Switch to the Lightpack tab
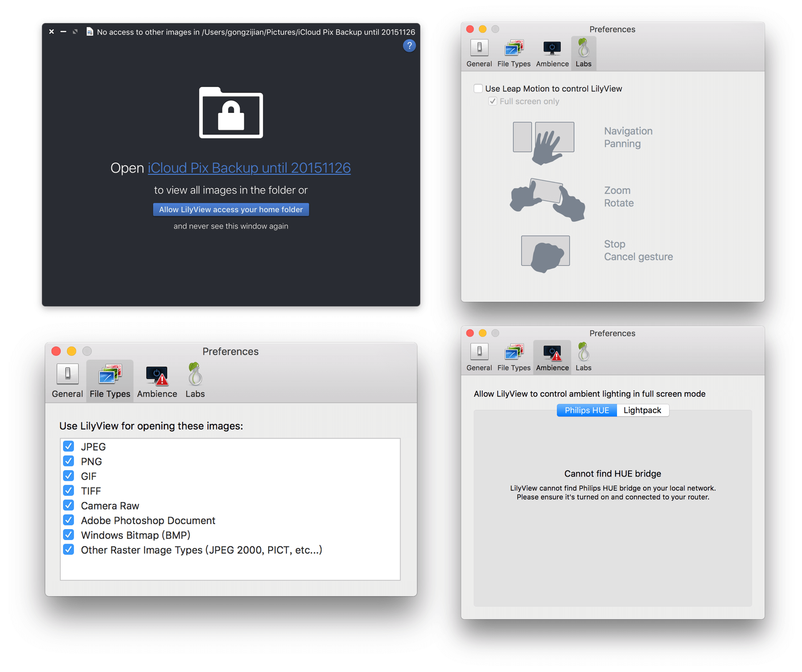 click(642, 410)
